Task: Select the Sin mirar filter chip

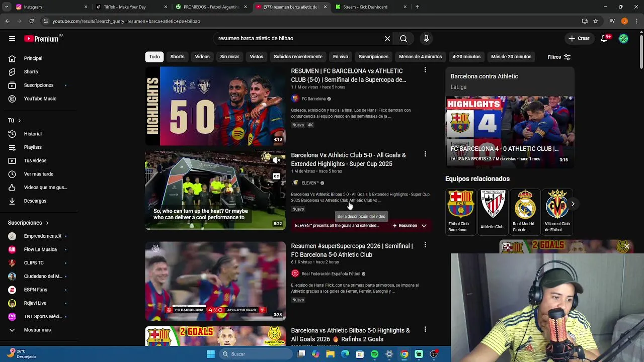Action: 229,57
